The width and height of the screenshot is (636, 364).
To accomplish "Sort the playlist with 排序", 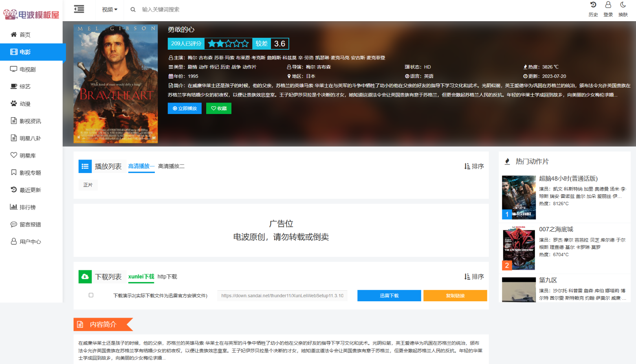I will 474,166.
